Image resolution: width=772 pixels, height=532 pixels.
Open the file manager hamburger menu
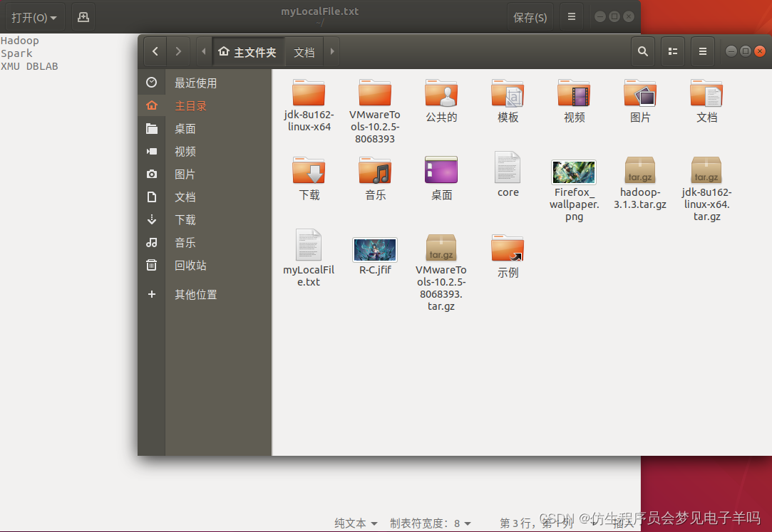click(702, 51)
